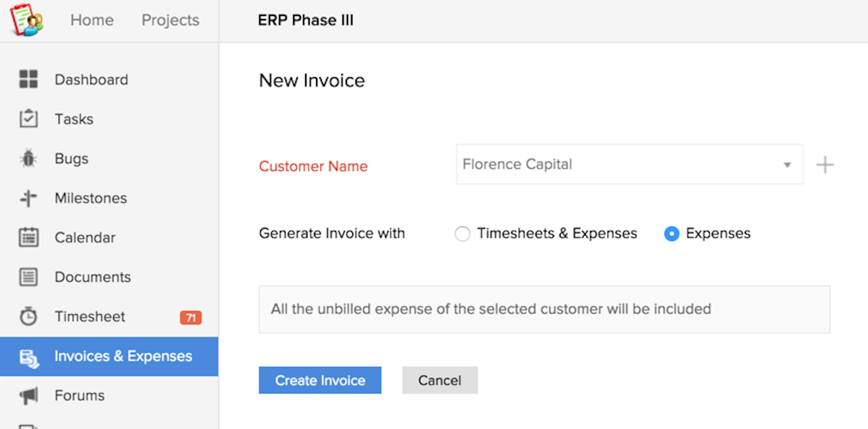868x429 pixels.
Task: Click the Calendar icon in sidebar
Action: click(28, 238)
